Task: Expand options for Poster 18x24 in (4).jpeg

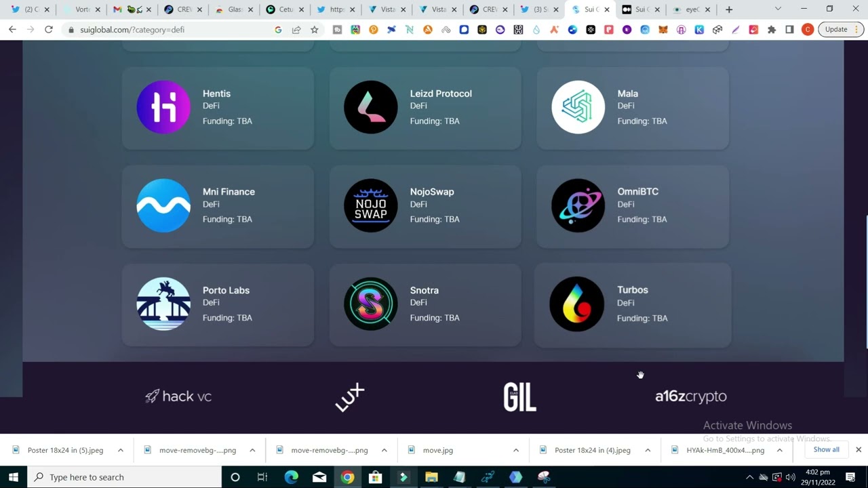Action: coord(648,450)
